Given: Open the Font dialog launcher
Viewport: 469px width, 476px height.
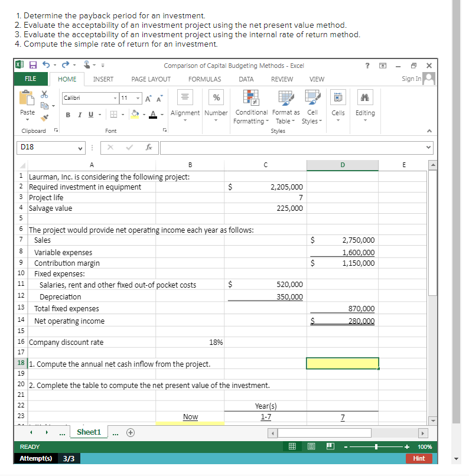Looking at the screenshot, I should point(165,130).
